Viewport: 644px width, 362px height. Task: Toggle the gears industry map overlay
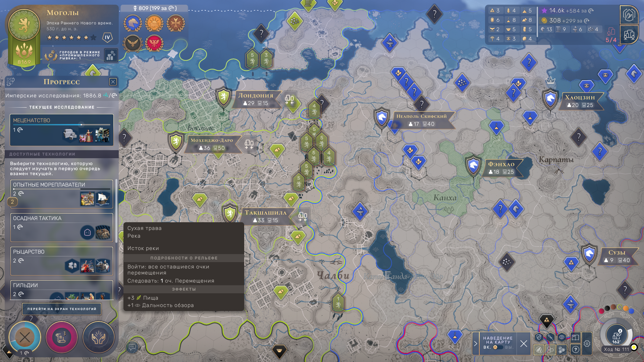tap(562, 350)
